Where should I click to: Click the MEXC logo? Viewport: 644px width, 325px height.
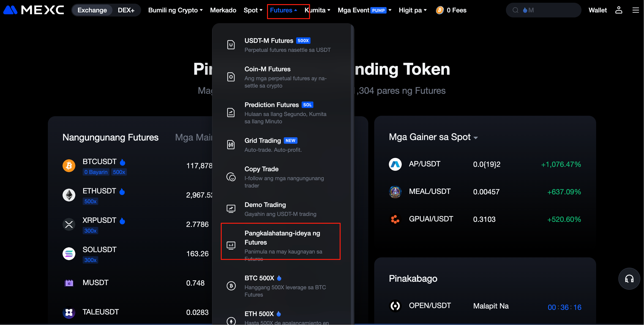pyautogui.click(x=34, y=10)
